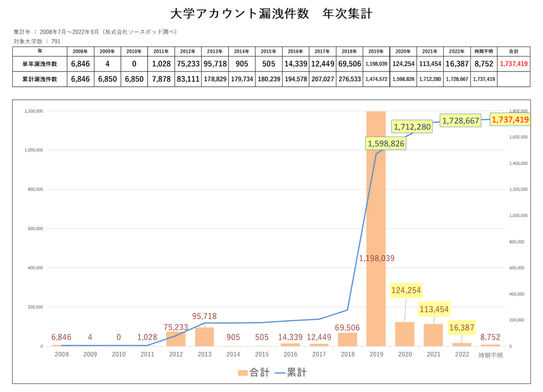This screenshot has height=392, width=543.
Task: Click the yellow 1,598,826 data label
Action: pyautogui.click(x=386, y=143)
